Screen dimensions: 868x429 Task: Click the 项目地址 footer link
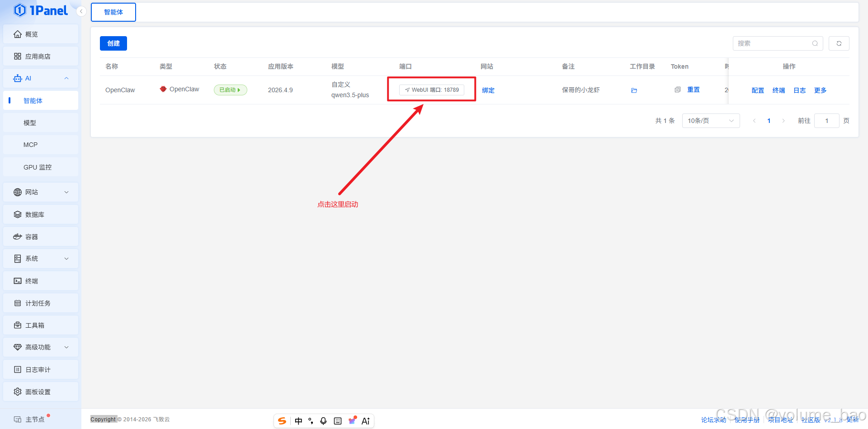coord(780,420)
